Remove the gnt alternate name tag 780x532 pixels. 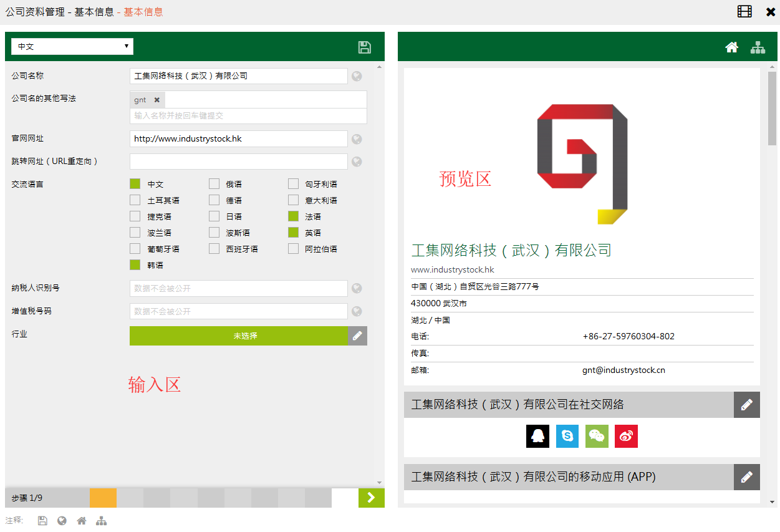(157, 100)
